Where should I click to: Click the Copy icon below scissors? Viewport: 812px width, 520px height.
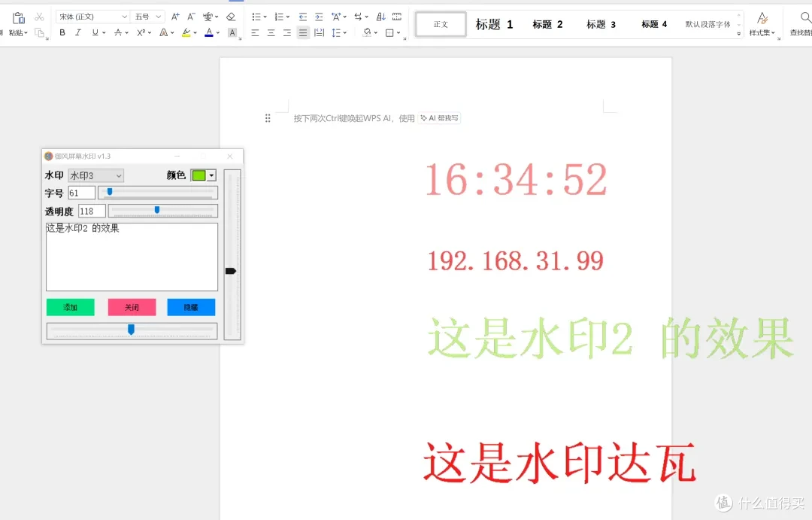tap(39, 32)
